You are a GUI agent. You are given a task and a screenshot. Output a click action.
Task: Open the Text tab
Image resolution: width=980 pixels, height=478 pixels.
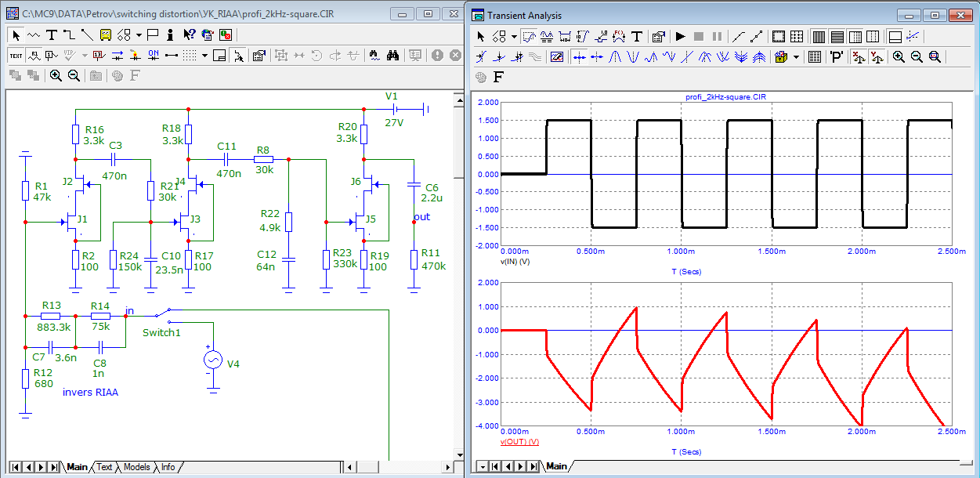(x=104, y=467)
